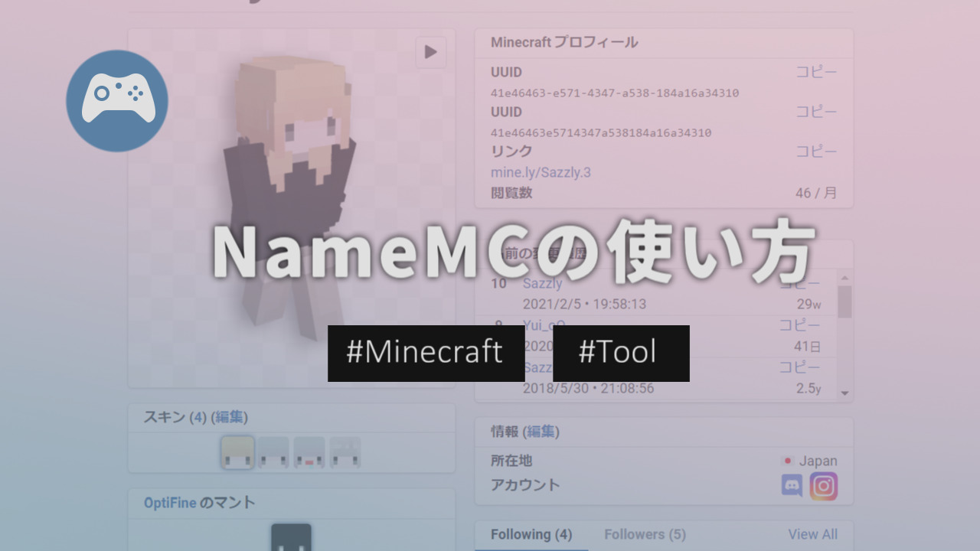Click the Japan flag icon
Screen dimensions: 980x551
point(787,461)
